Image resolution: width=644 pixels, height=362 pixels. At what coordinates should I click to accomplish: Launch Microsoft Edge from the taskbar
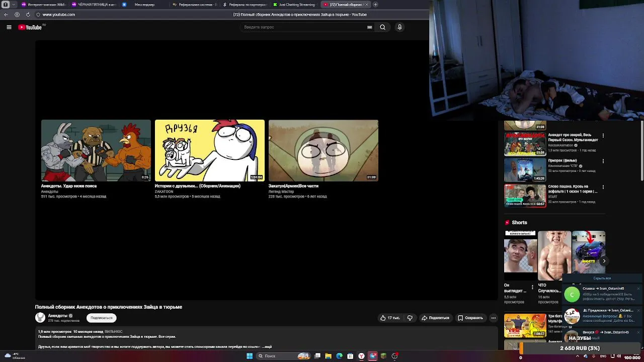339,356
